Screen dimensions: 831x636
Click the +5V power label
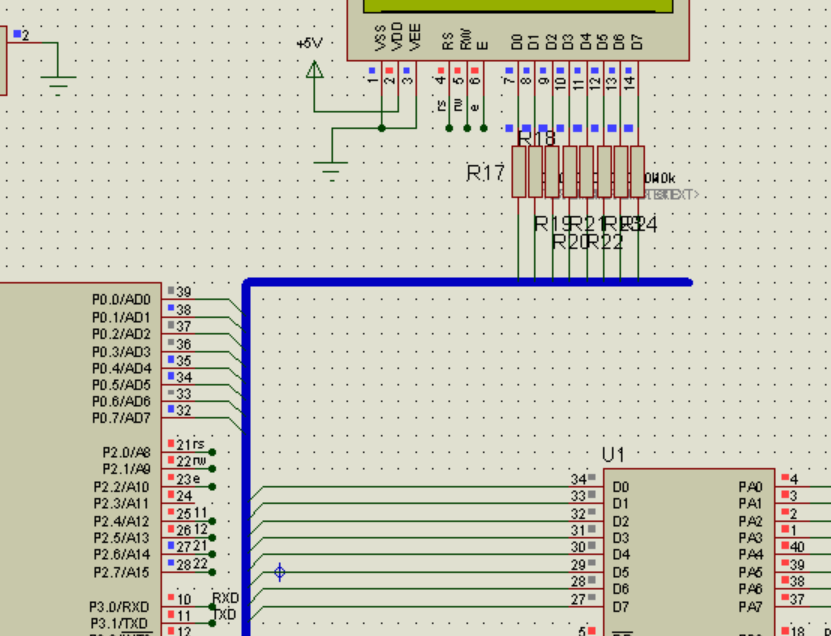310,43
